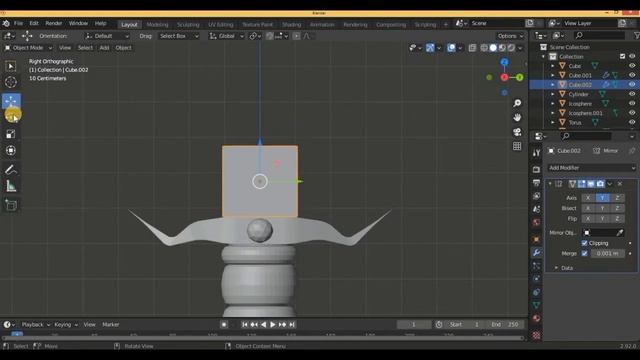This screenshot has width=640, height=360.
Task: Open the File menu
Action: point(18,23)
